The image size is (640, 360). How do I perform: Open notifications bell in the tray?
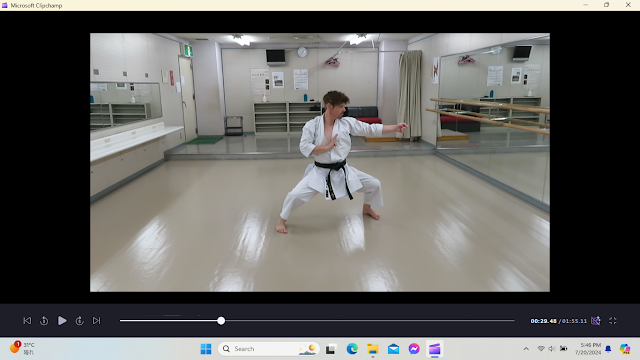coord(608,349)
